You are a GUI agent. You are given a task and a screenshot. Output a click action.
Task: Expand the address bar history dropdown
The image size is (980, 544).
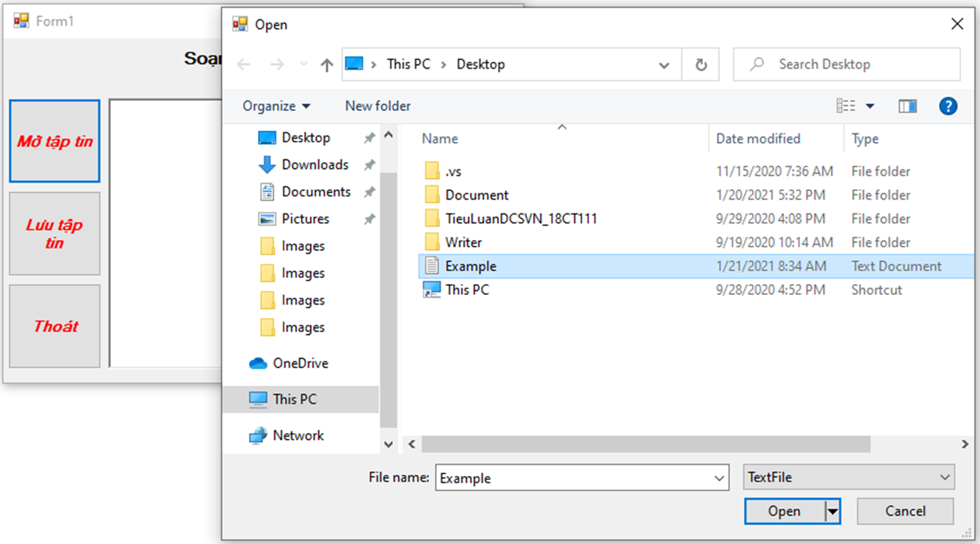pos(664,65)
